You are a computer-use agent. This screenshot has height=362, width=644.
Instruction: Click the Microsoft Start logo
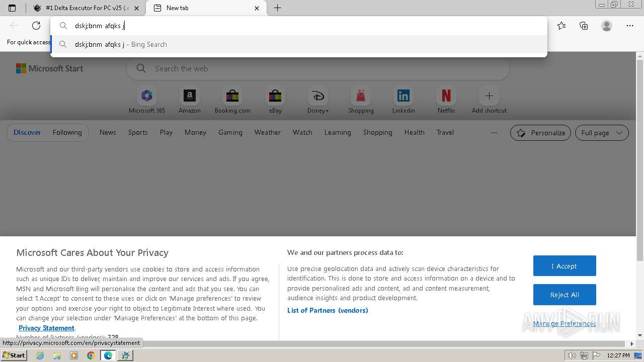click(49, 68)
